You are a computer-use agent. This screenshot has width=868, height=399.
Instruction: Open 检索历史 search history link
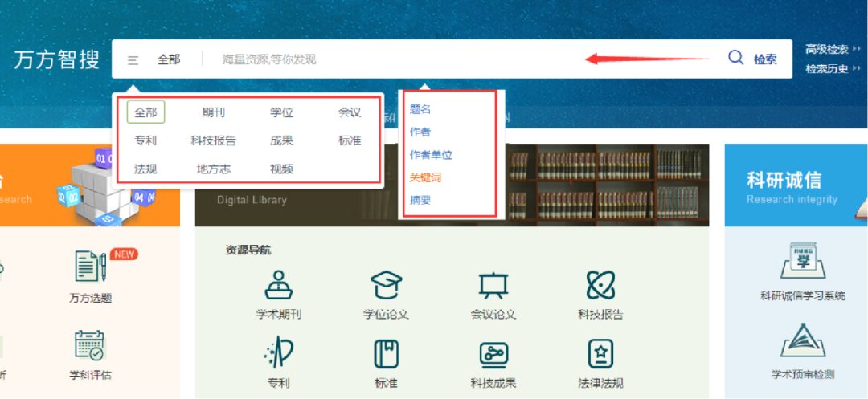coord(827,70)
